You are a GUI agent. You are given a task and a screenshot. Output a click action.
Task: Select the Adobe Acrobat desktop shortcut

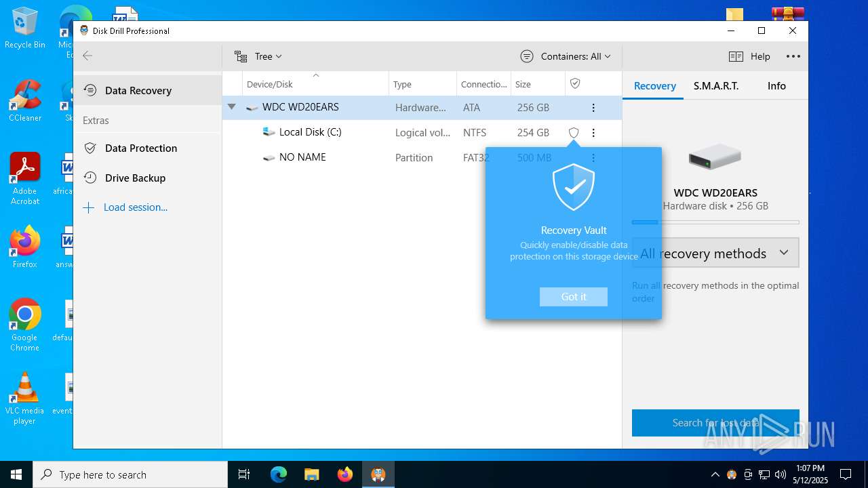(x=25, y=178)
